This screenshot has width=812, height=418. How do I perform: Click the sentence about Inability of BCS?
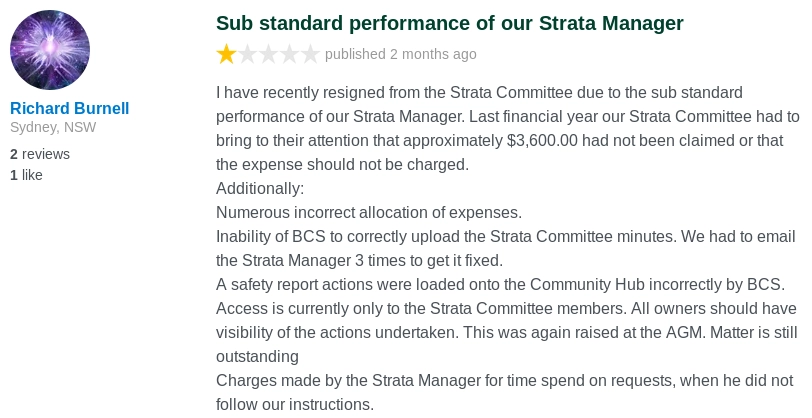tap(505, 248)
